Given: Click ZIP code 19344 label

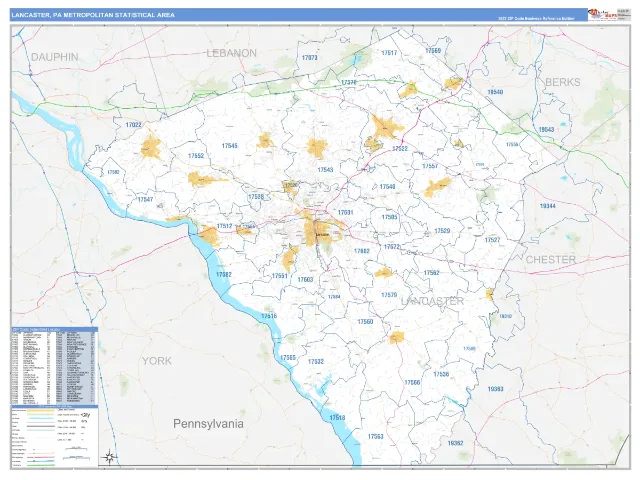Looking at the screenshot, I should click(x=548, y=207).
